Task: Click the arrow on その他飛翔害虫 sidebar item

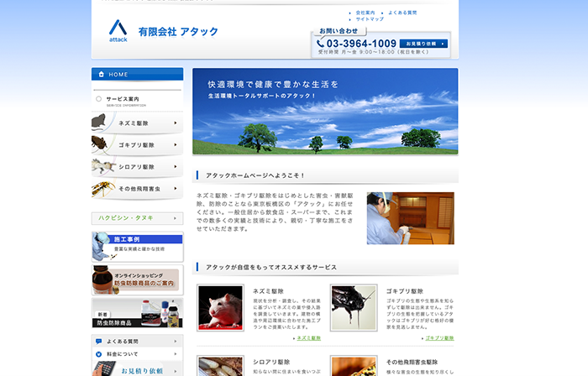Action: click(x=175, y=188)
